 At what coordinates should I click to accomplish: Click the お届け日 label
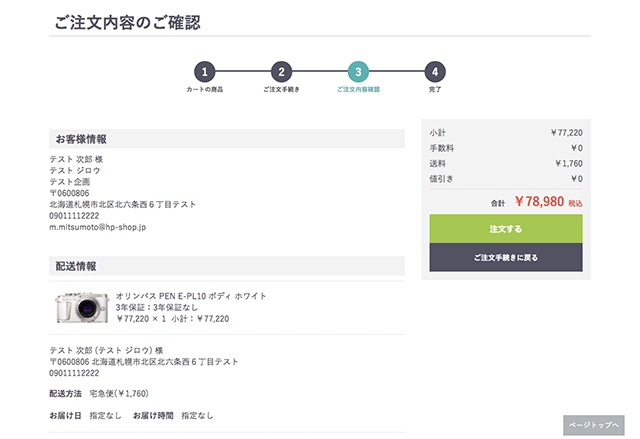click(65, 416)
